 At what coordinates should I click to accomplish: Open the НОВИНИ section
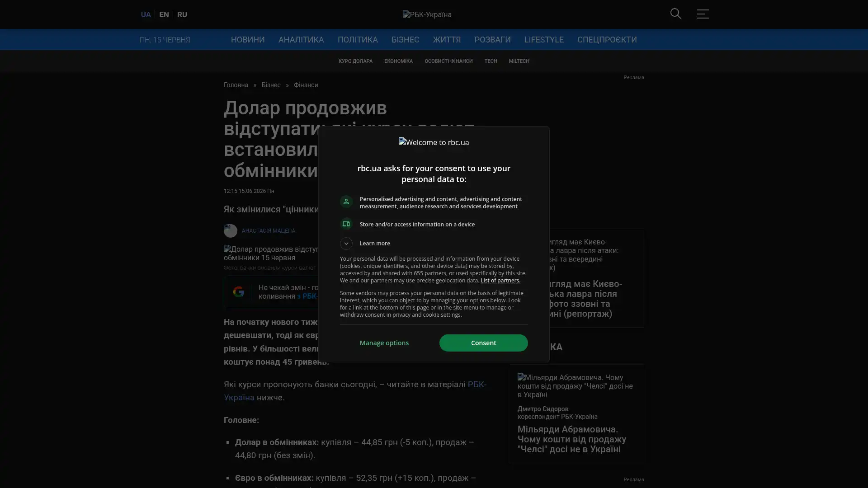coord(248,40)
